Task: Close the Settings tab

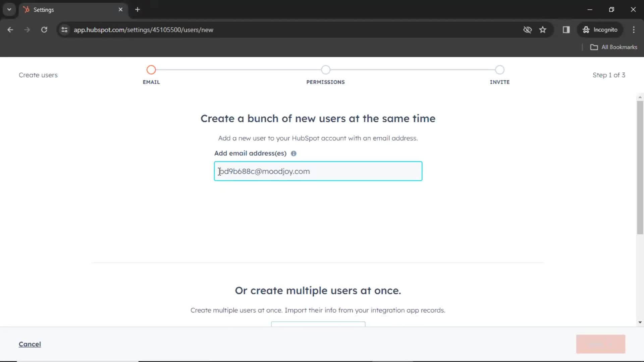Action: (x=120, y=10)
